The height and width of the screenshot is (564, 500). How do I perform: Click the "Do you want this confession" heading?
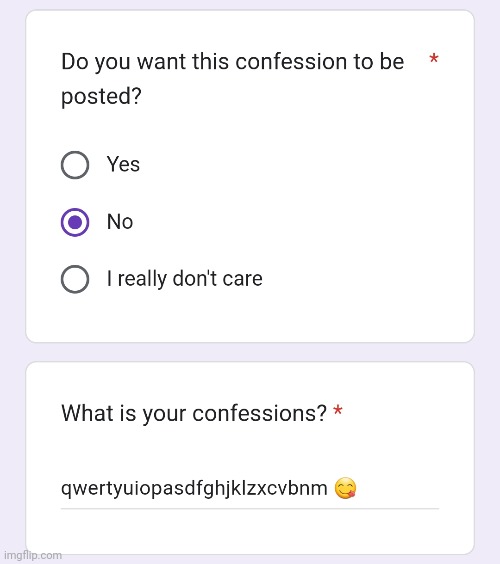(x=232, y=62)
